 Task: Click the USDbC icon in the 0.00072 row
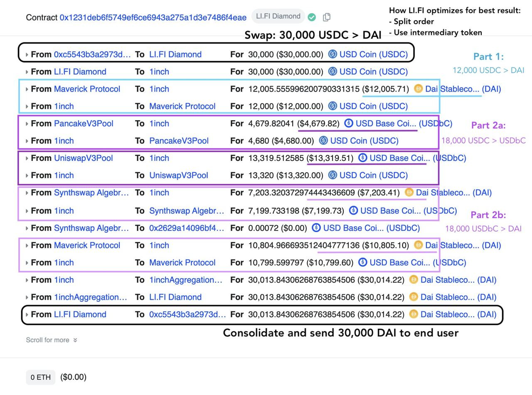pos(316,227)
